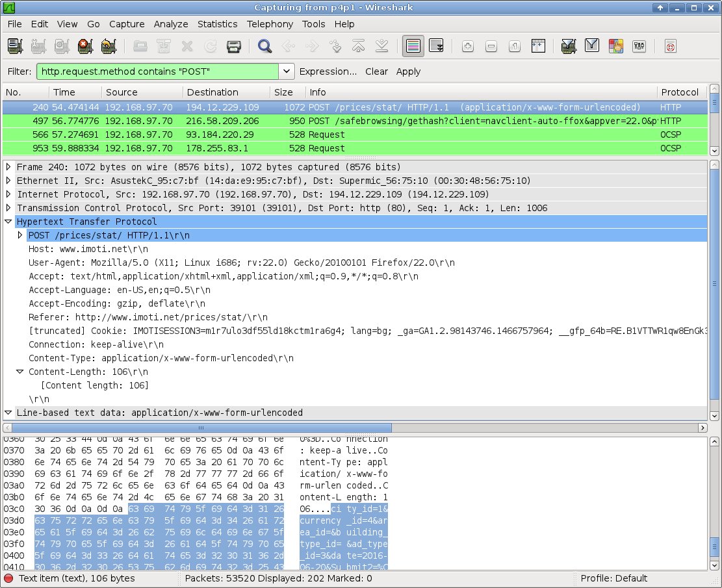Viewport: 722px width, 588px height.
Task: Go to specific packet number icon
Action: 335,46
